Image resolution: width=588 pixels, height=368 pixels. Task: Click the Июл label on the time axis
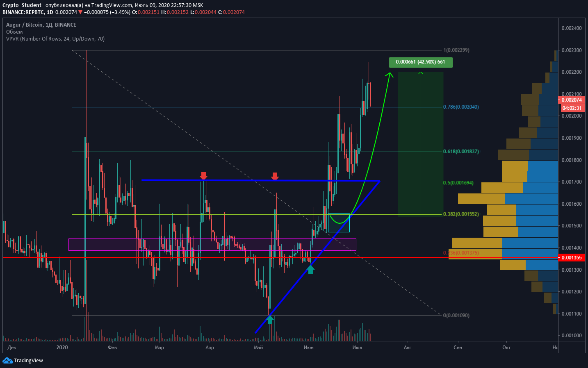[357, 348]
